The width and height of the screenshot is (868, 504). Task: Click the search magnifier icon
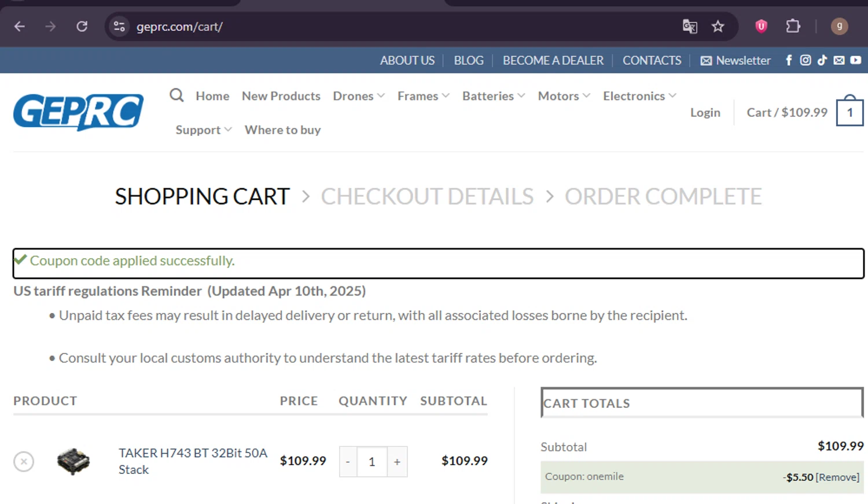pyautogui.click(x=176, y=95)
